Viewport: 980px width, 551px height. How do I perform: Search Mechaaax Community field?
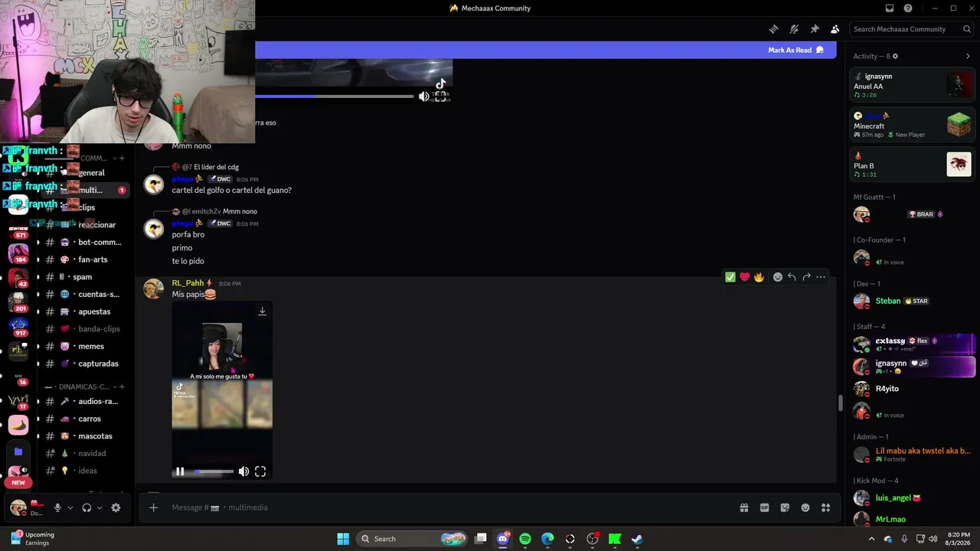click(910, 29)
